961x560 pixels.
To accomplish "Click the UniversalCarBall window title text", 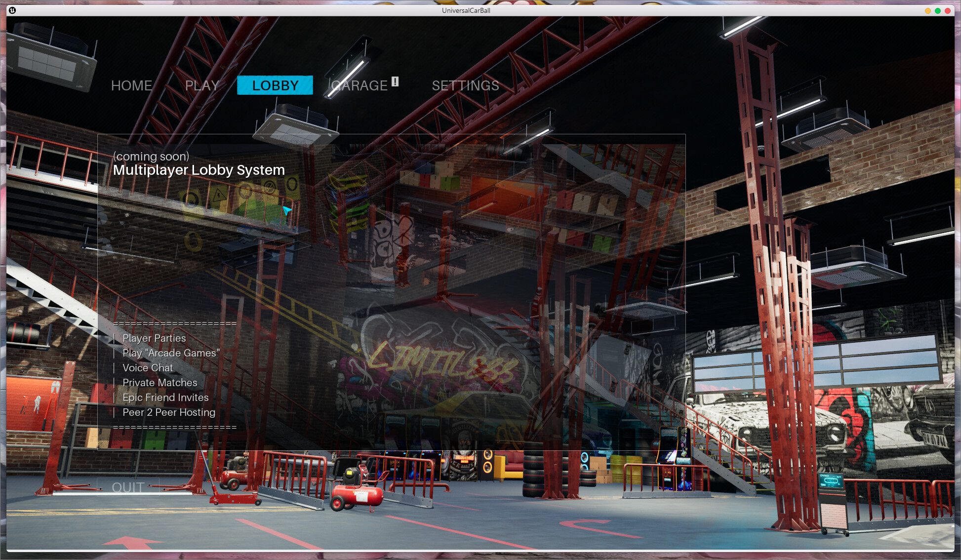I will tap(466, 10).
